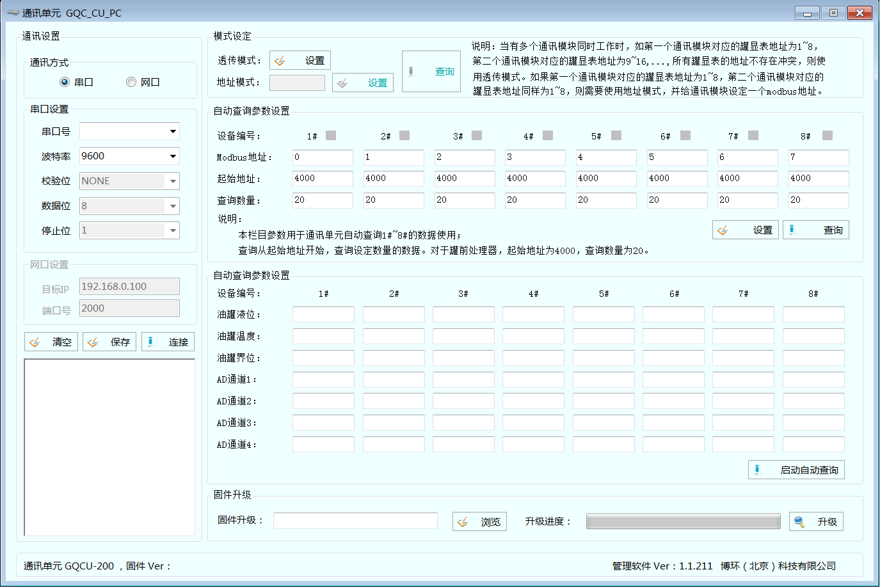Toggle device 7# checkbox
Image resolution: width=880 pixels, height=588 pixels.
[753, 135]
